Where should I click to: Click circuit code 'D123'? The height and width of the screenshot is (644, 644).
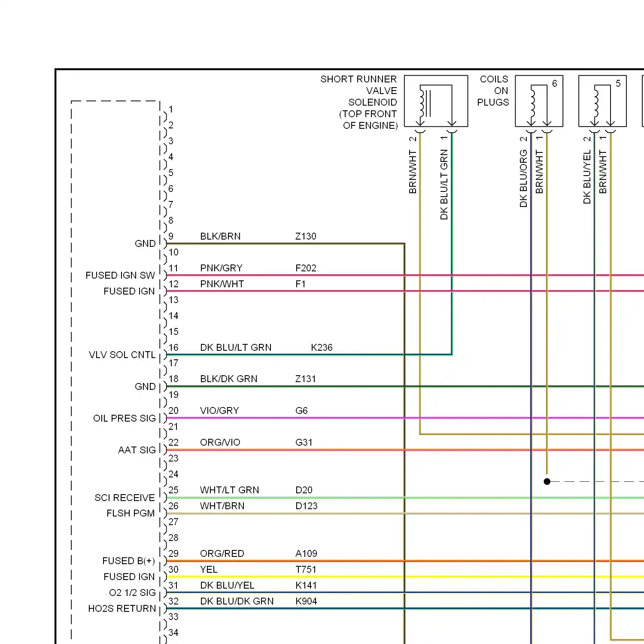[307, 506]
